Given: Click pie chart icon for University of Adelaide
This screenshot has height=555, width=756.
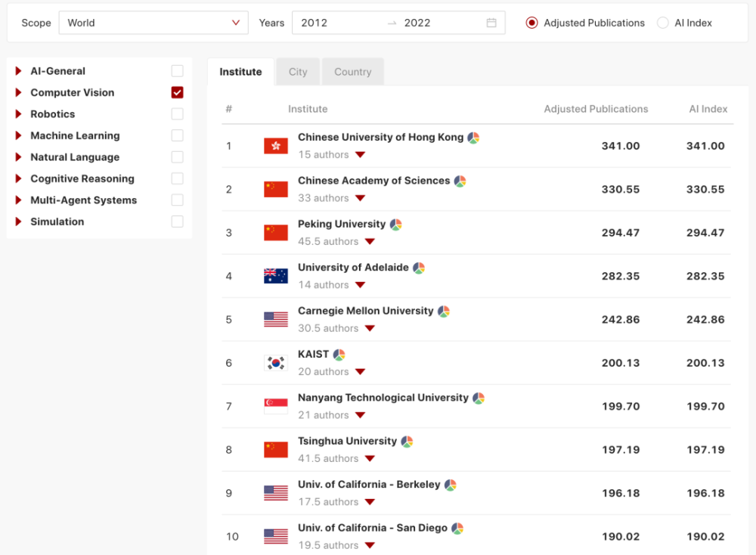Looking at the screenshot, I should point(419,268).
